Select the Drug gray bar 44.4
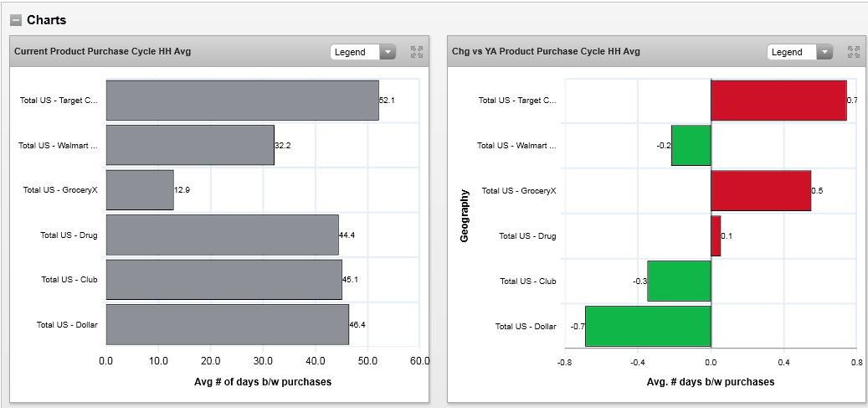 tap(222, 235)
